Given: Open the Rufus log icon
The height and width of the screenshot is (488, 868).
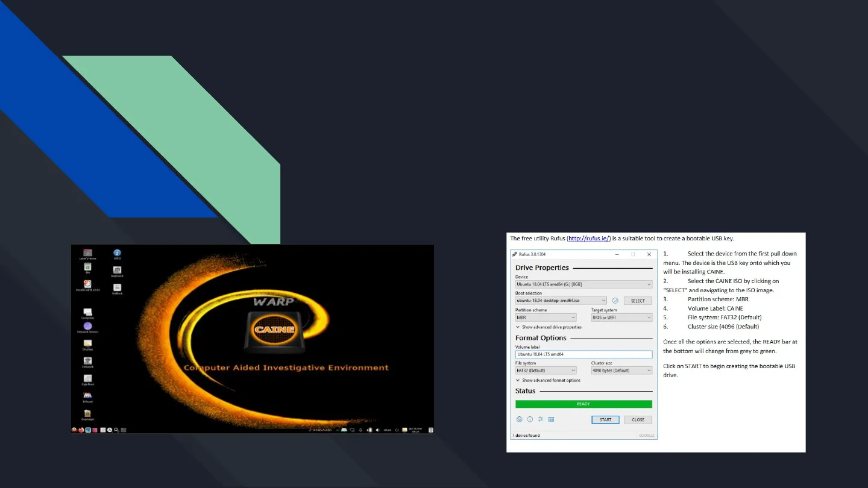Looking at the screenshot, I should pos(551,419).
